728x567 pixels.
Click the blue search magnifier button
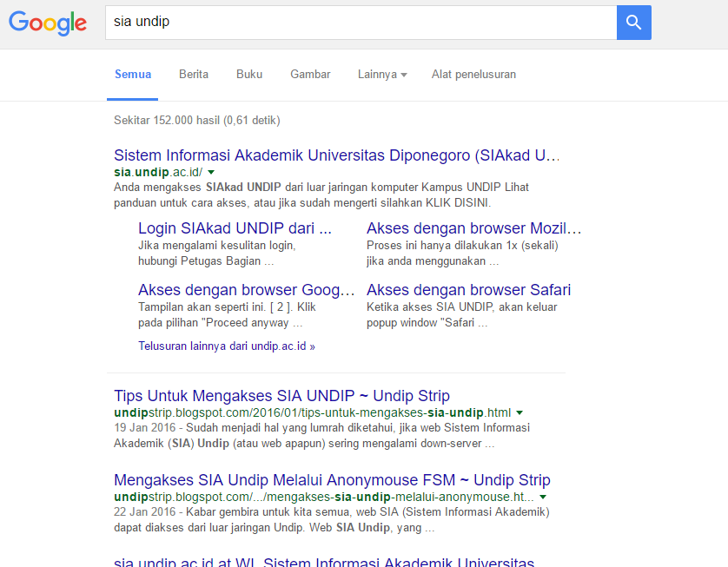coord(634,23)
